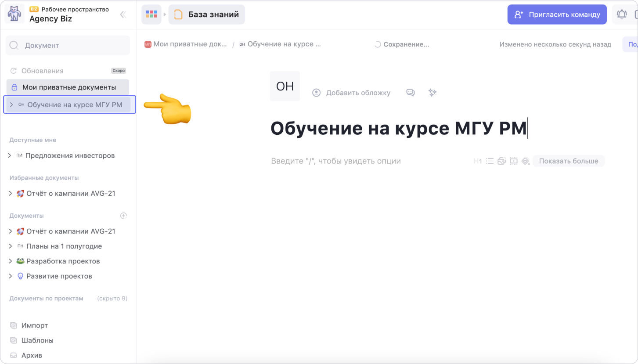Expand 'Планы на 1 полугодие' document
This screenshot has height=364, width=638.
(11, 246)
